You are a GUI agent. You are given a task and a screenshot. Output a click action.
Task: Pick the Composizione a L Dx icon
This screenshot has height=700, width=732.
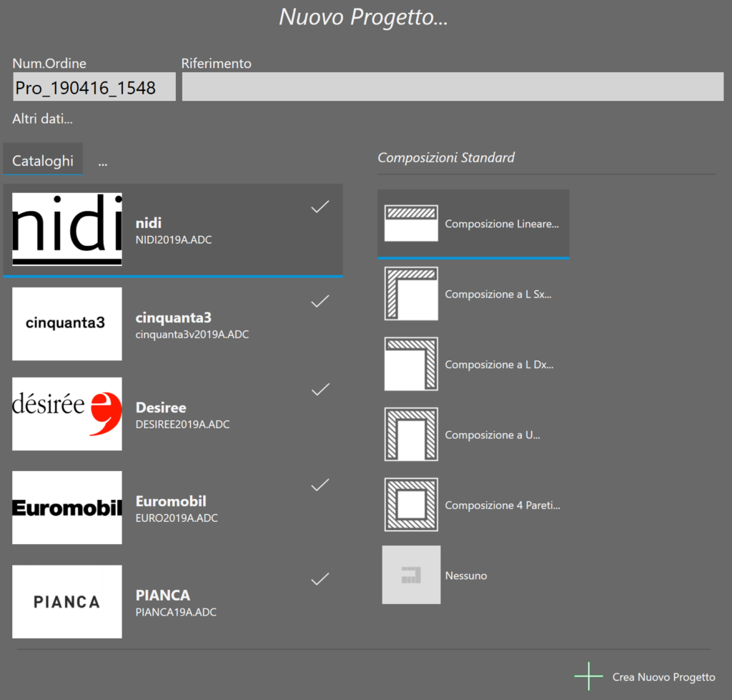click(411, 364)
